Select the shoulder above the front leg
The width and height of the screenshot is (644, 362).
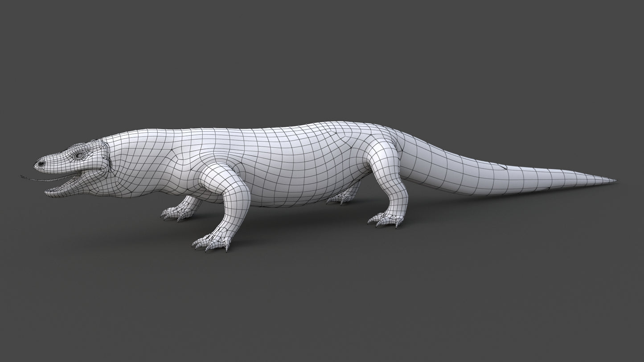click(x=209, y=151)
